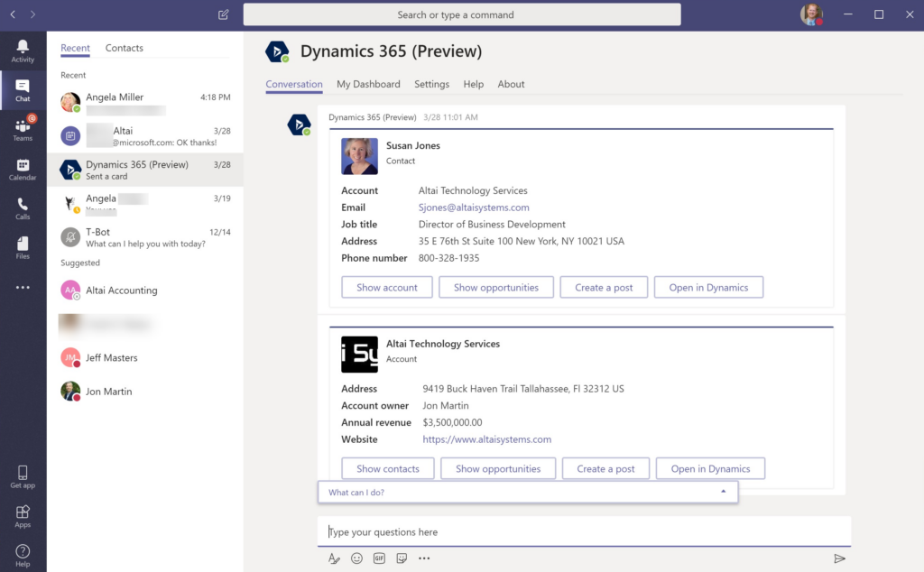
Task: Insert a GIF using the GIF icon
Action: (x=379, y=558)
